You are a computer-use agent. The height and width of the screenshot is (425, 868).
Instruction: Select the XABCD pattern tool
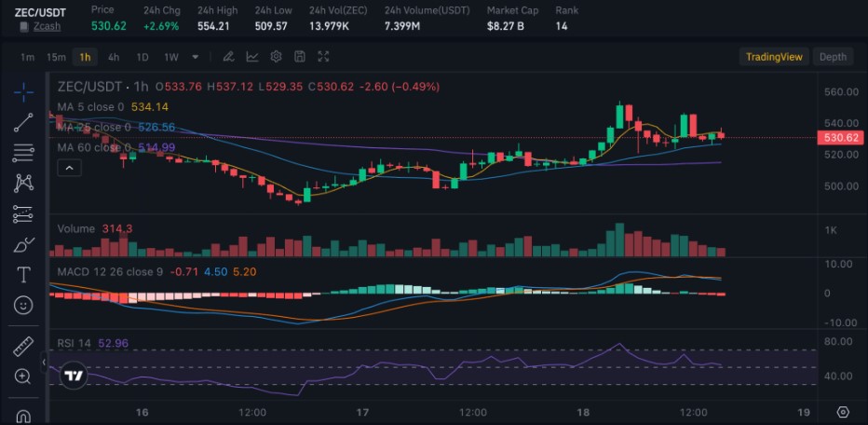coord(23,183)
